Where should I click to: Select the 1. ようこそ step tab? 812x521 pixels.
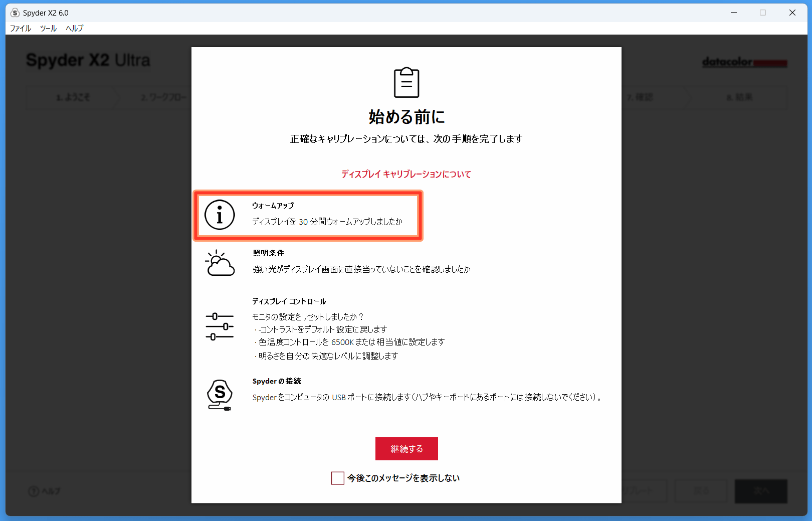73,97
